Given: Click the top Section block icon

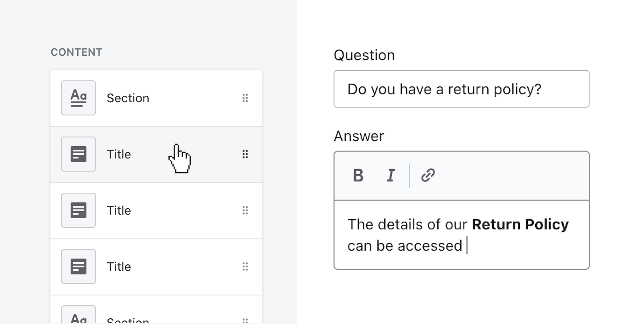Looking at the screenshot, I should click(x=79, y=98).
